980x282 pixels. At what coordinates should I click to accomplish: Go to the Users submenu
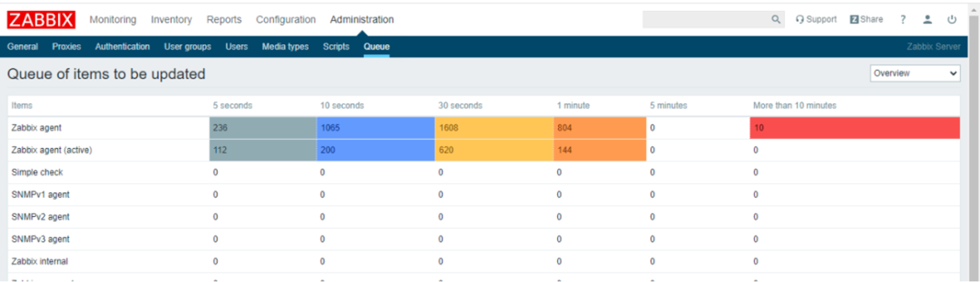coord(237,47)
